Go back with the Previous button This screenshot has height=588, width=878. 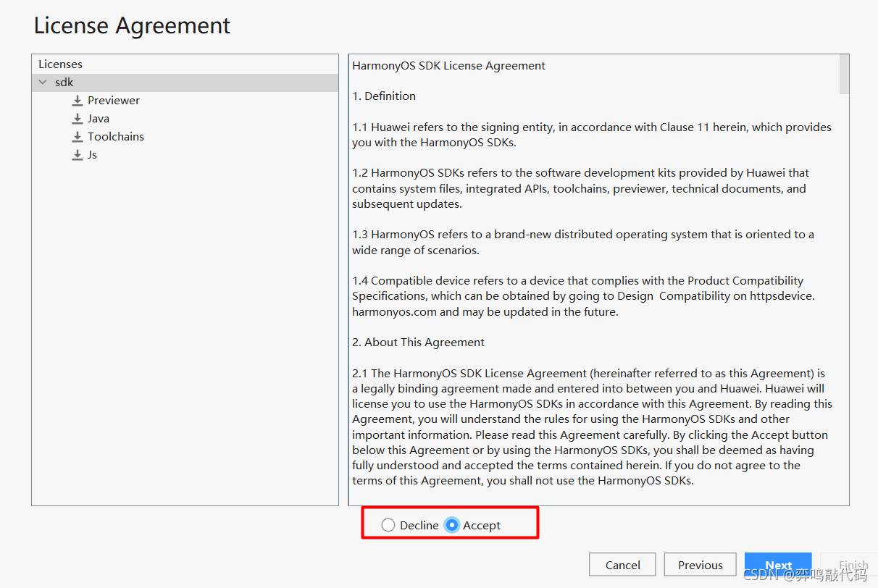coord(700,565)
